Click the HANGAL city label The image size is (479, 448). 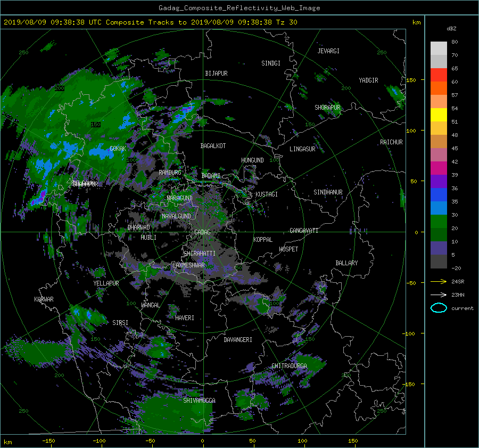(150, 305)
